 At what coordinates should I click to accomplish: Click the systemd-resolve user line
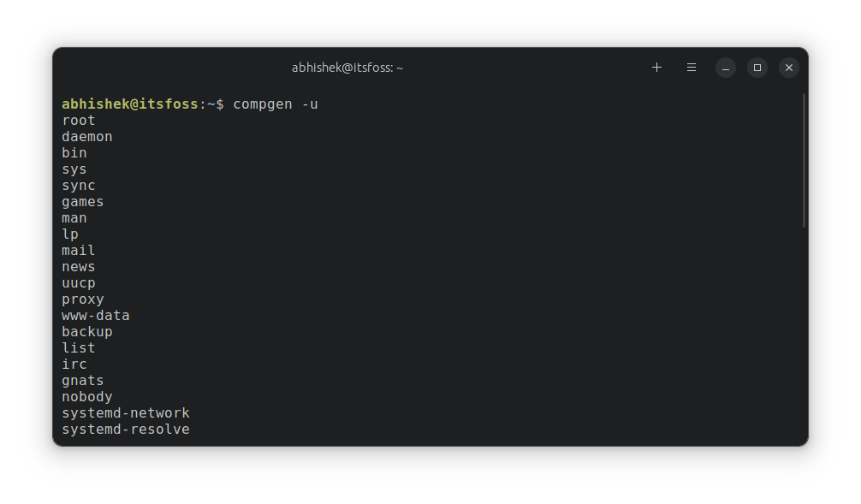click(x=125, y=429)
